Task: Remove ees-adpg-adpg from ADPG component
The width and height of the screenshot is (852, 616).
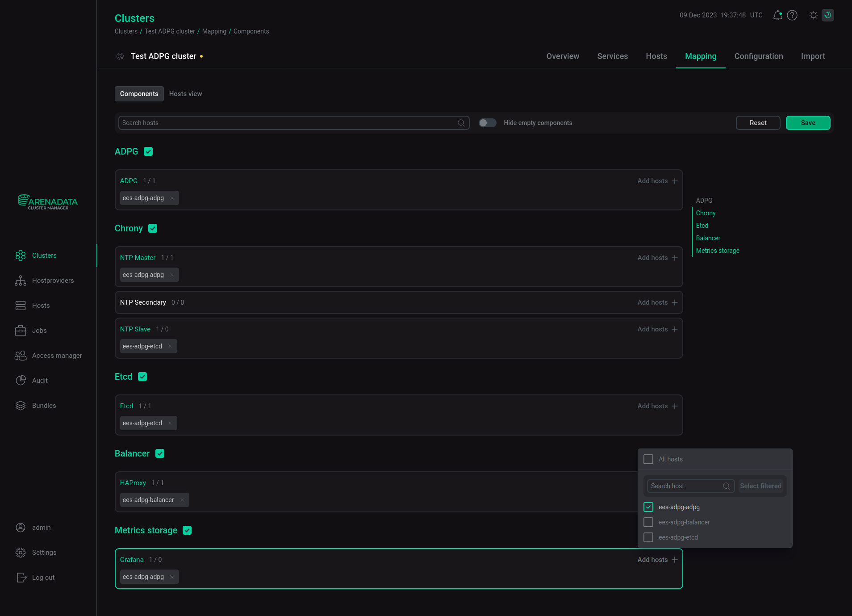Action: pos(172,198)
